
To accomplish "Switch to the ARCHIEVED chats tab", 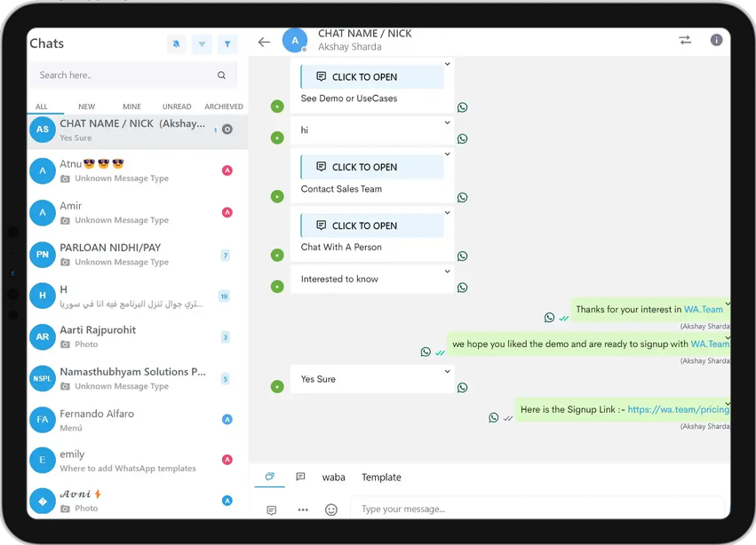I will 224,107.
